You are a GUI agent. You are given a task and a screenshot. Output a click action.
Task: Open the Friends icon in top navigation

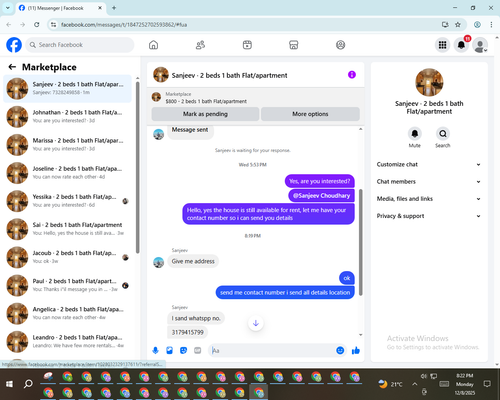pos(200,45)
